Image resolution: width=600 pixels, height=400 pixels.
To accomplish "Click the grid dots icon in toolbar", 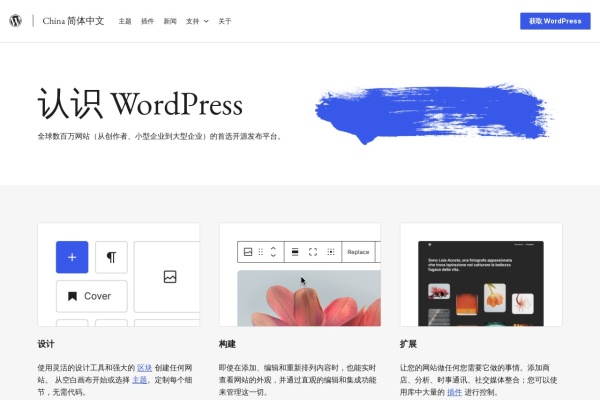I will [331, 252].
